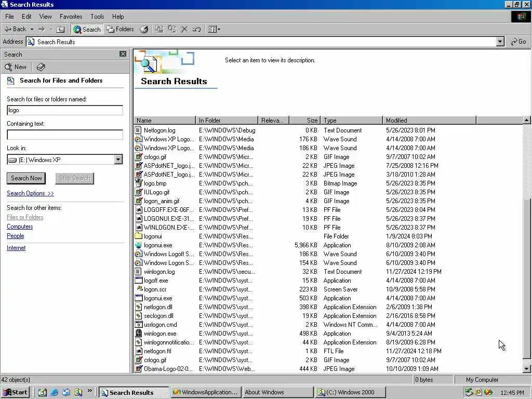Image resolution: width=532 pixels, height=399 pixels.
Task: Show more Quick Launch icons chevron
Action: pos(89,391)
